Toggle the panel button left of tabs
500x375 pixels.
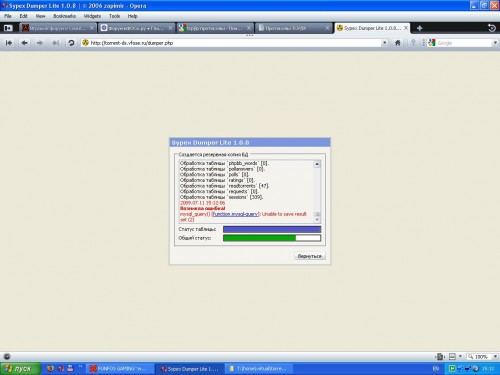8,28
